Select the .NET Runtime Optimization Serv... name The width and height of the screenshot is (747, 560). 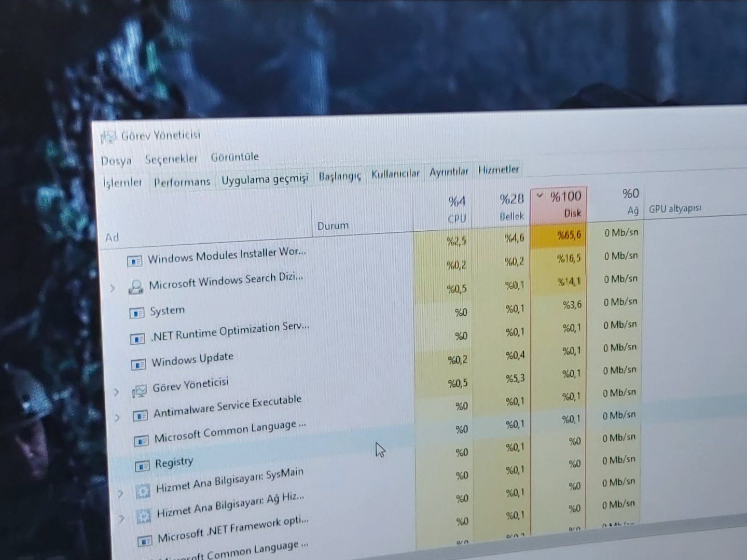pyautogui.click(x=230, y=331)
